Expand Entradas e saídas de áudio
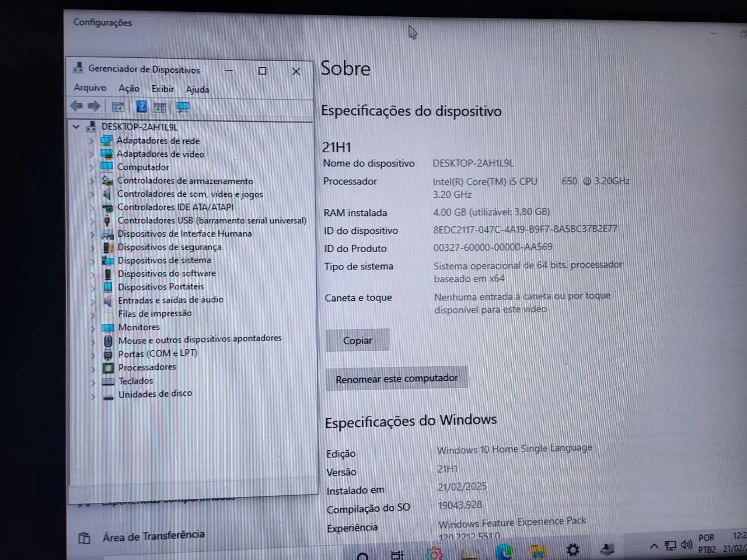This screenshot has width=747, height=560. (x=93, y=302)
